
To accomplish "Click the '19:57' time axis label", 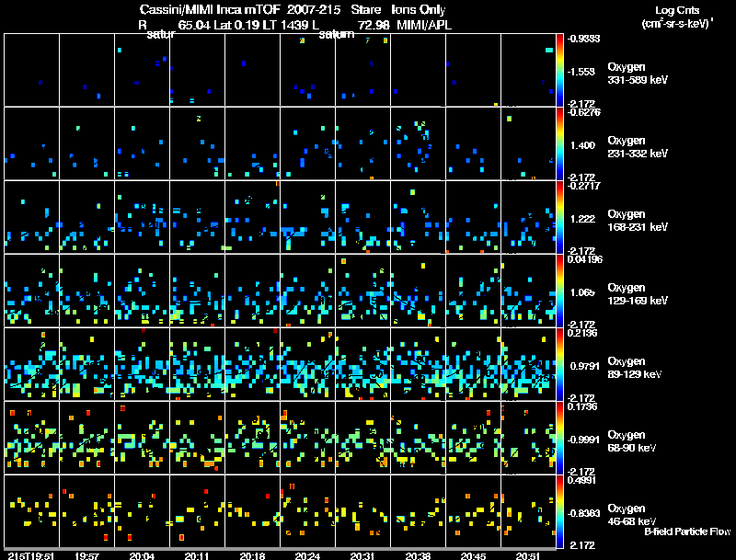I will 86,555.
